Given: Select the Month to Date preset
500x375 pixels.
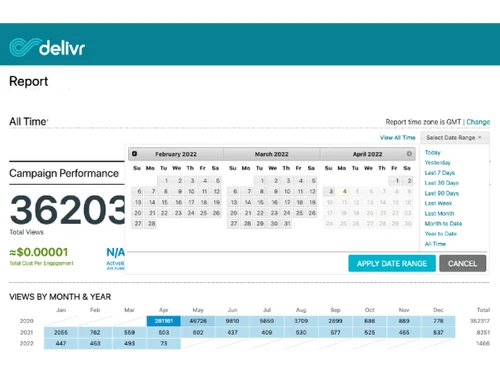Looking at the screenshot, I should pyautogui.click(x=443, y=224).
